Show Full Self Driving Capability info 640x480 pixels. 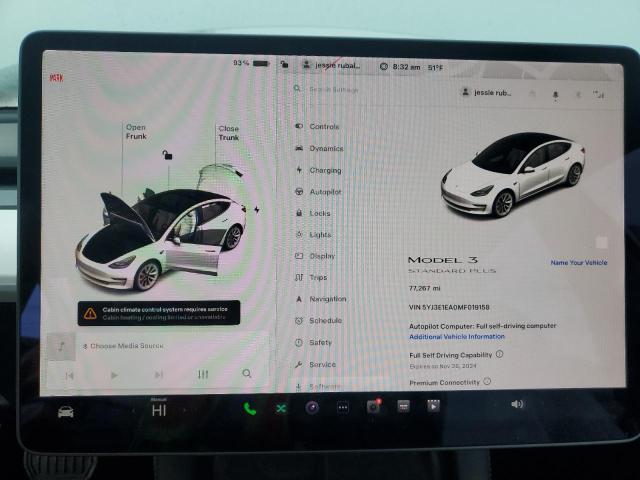coord(500,354)
